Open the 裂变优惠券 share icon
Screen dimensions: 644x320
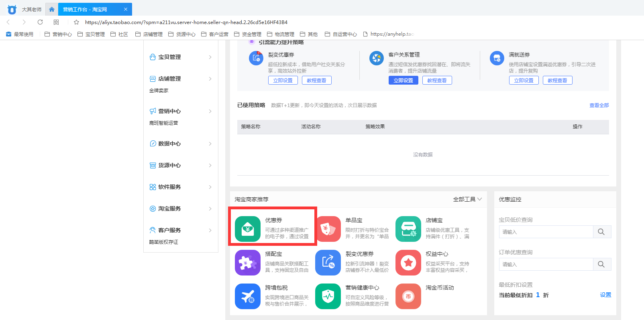tap(328, 263)
